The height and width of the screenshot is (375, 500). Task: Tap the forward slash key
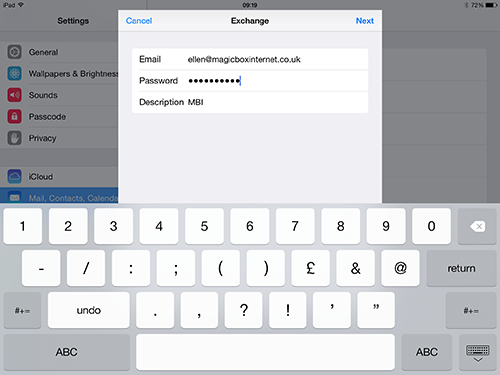(x=86, y=268)
